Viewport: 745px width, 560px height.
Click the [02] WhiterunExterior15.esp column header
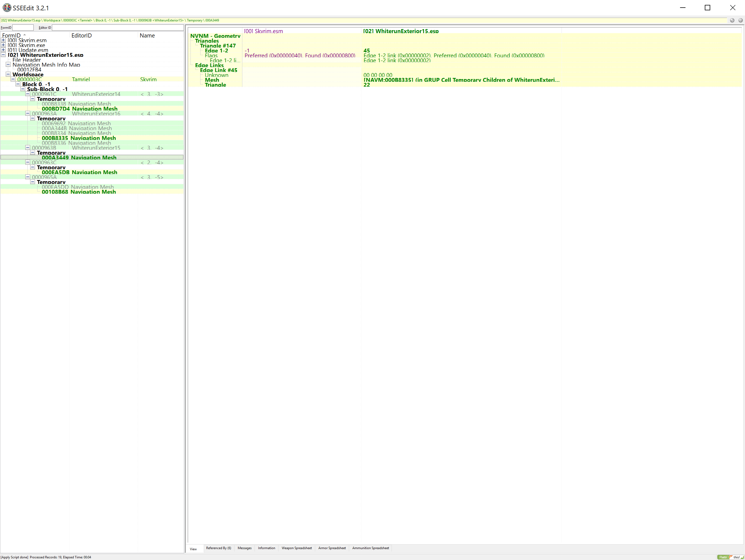point(461,31)
